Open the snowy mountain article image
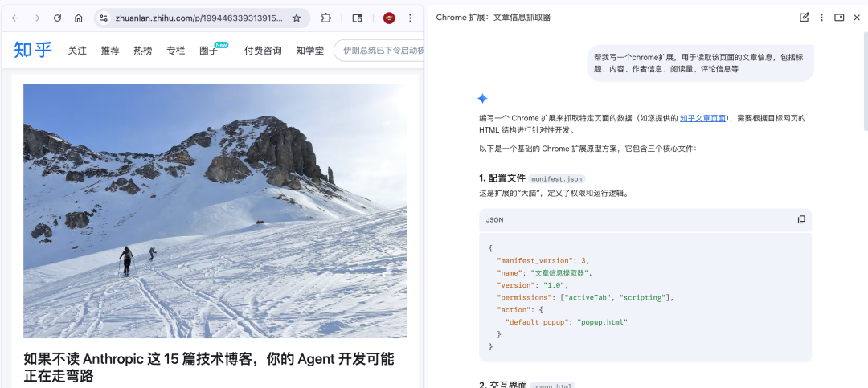Viewport: 868px width, 388px height. coord(215,211)
